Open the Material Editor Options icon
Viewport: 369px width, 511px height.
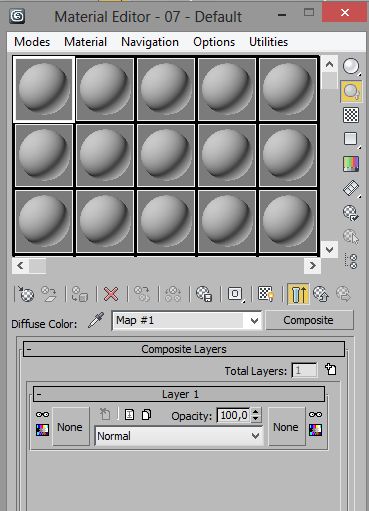[351, 213]
